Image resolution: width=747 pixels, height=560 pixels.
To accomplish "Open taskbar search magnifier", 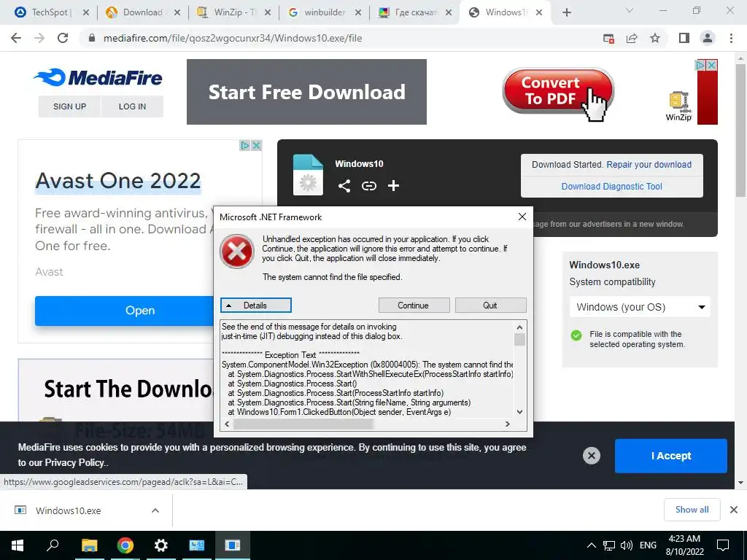I will tap(53, 545).
